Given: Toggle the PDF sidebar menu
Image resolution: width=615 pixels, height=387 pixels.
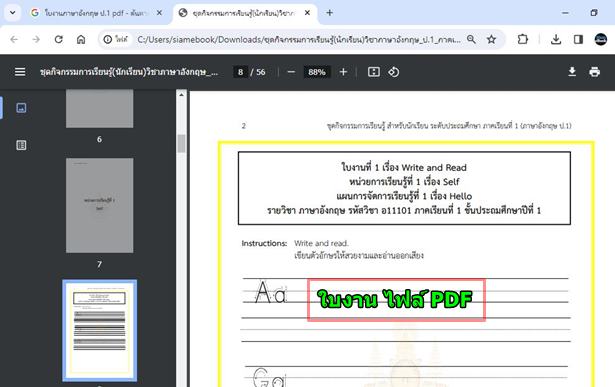Looking at the screenshot, I should tap(20, 72).
